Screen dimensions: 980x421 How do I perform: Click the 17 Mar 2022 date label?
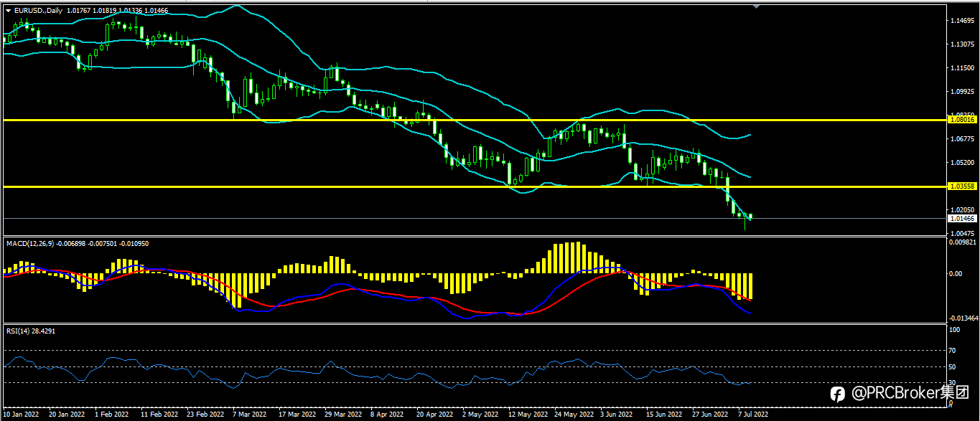pyautogui.click(x=297, y=415)
